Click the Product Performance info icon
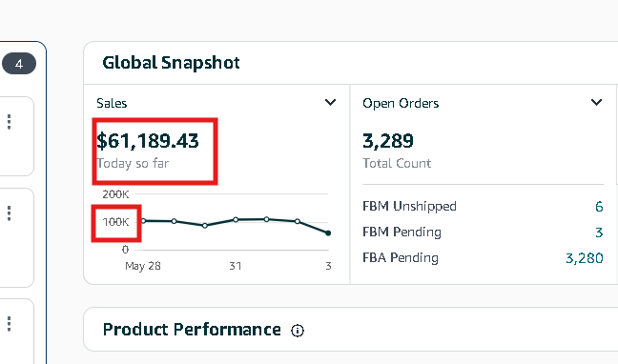Screen dimensions: 618x364 point(298,330)
